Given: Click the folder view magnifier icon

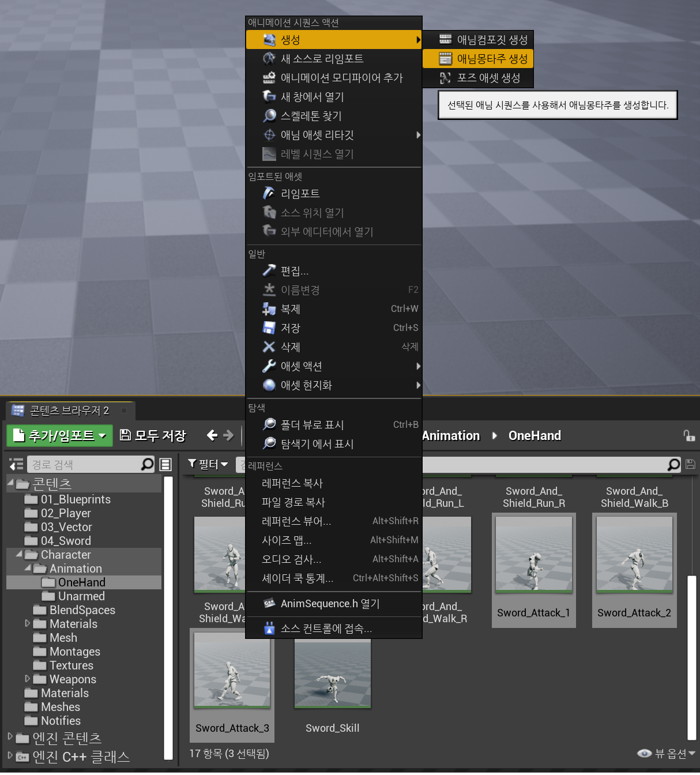Looking at the screenshot, I should (x=269, y=425).
